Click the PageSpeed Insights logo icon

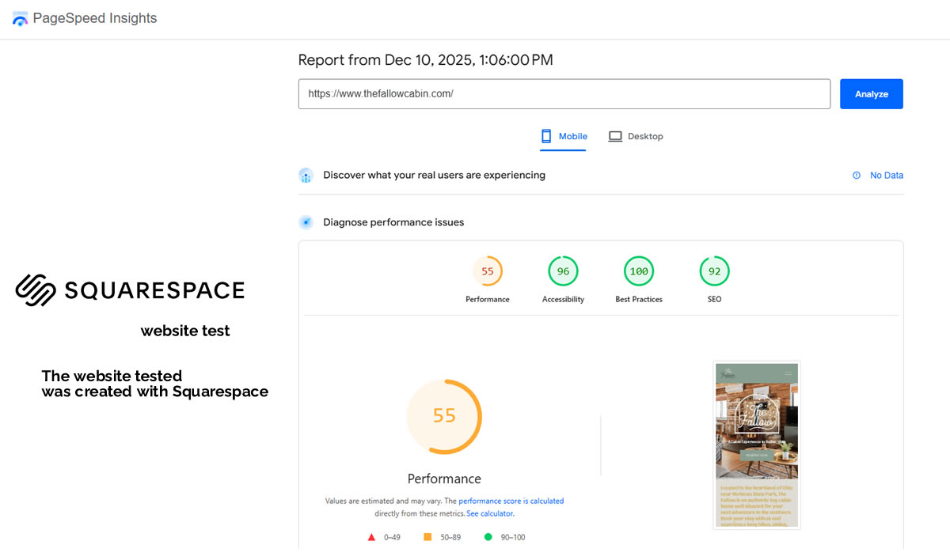click(20, 19)
